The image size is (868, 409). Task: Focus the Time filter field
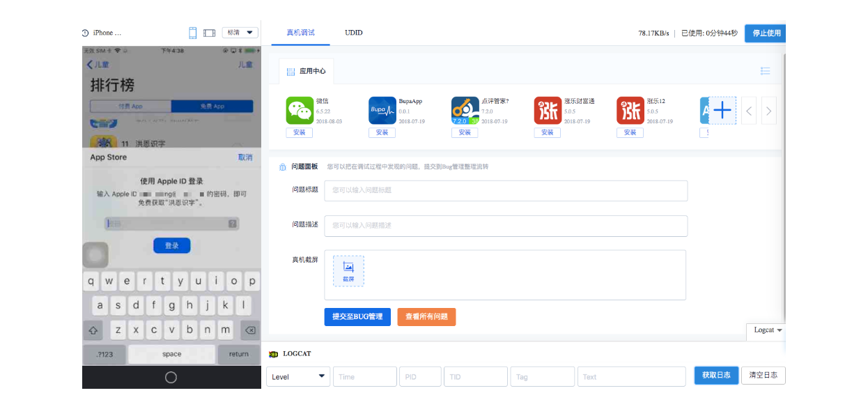click(365, 376)
